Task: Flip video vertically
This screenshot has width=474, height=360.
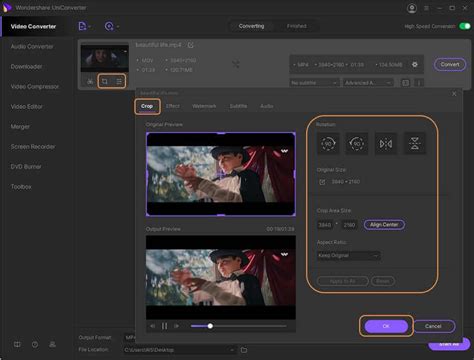Action: (x=415, y=144)
